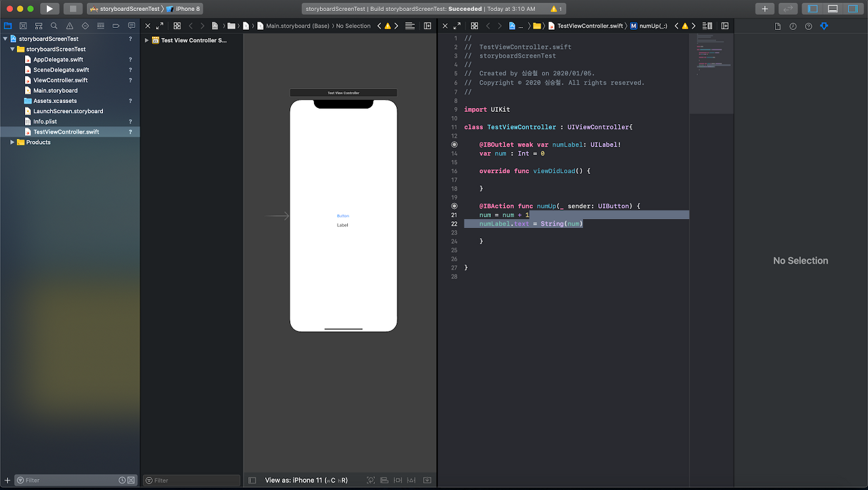Screen dimensions: 868x490
Task: Change the View as: iPhone 11 device
Action: point(307,480)
